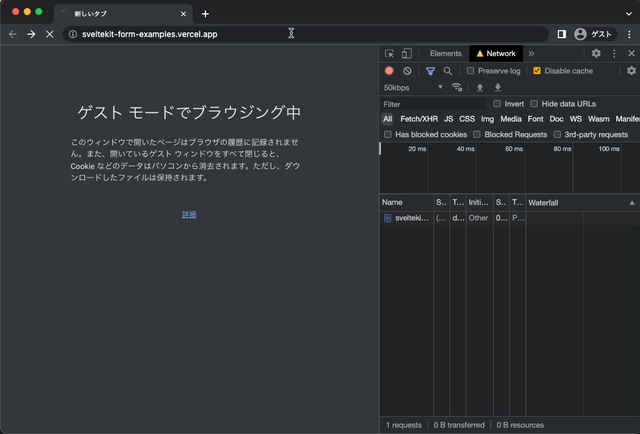640x434 pixels.
Task: Open network conditions wifi icon
Action: [457, 87]
